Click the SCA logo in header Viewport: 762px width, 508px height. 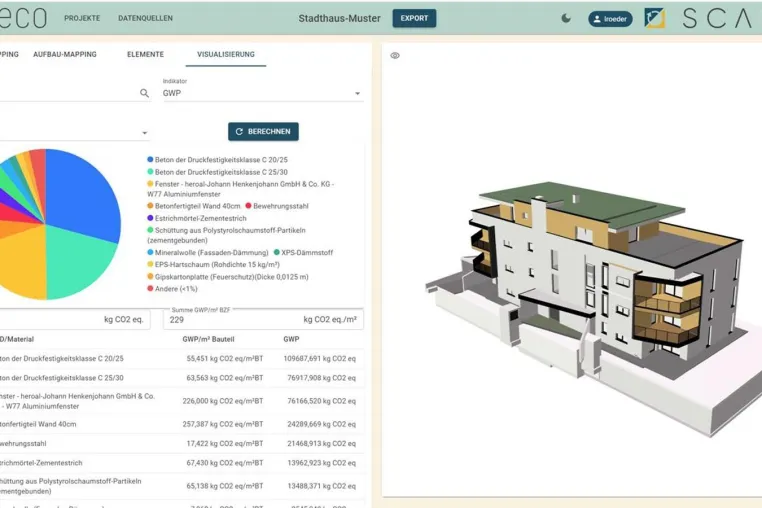coord(718,18)
